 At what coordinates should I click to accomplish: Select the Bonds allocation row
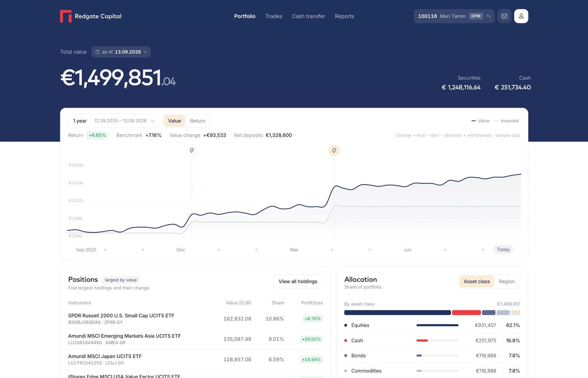click(x=432, y=356)
